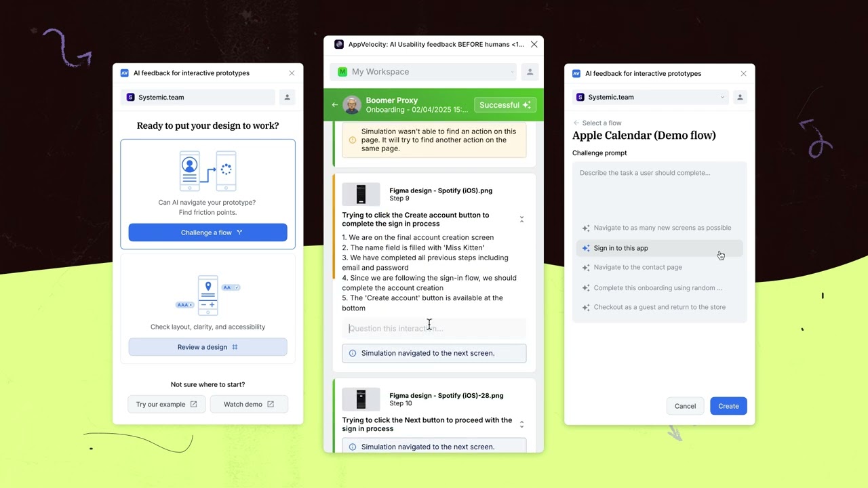The image size is (868, 488).
Task: Click the Successful status badge
Action: pyautogui.click(x=505, y=105)
